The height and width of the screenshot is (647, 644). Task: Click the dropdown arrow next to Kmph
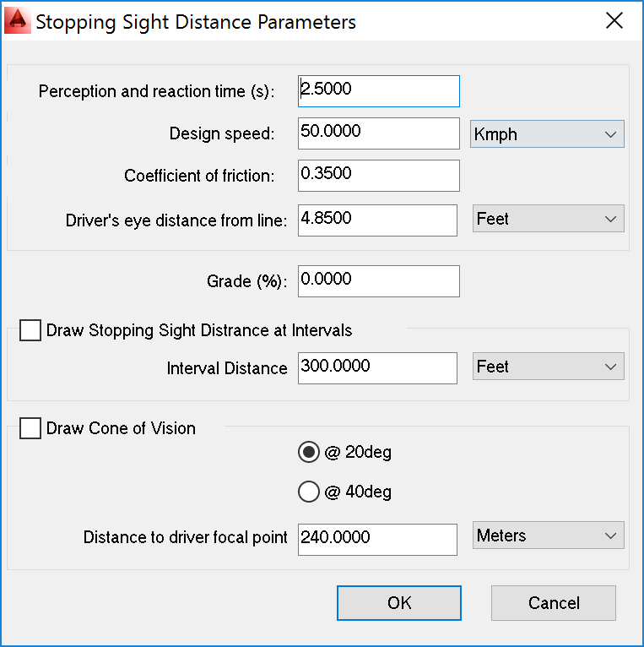pyautogui.click(x=610, y=134)
